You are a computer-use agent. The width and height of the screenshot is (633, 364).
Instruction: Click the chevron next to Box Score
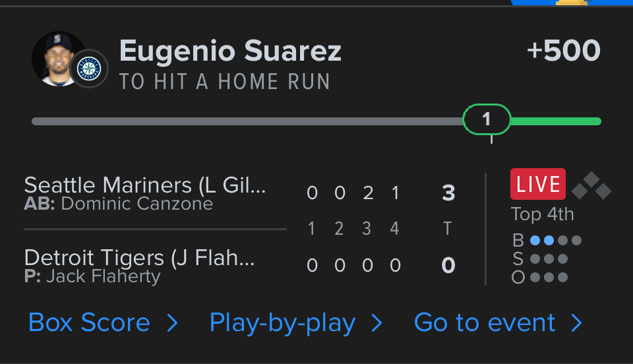(x=172, y=323)
